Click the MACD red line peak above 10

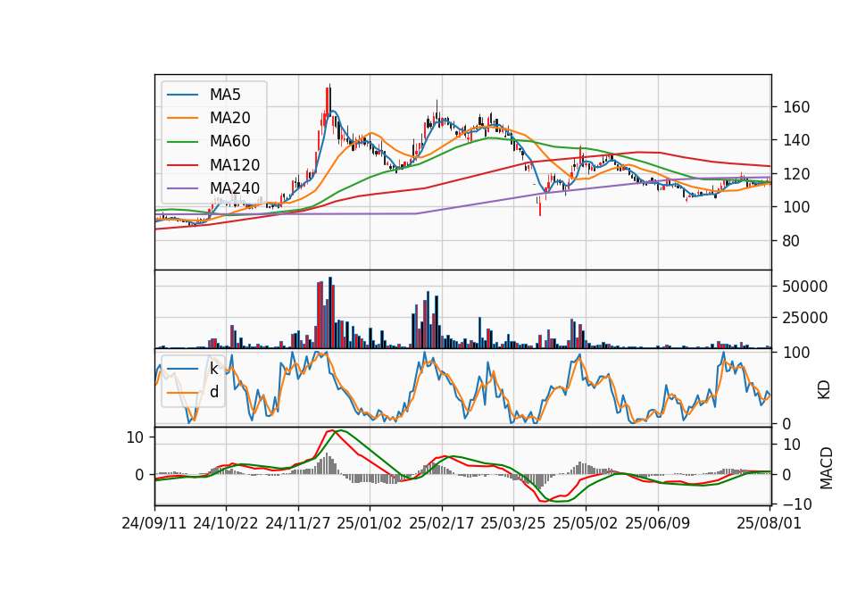click(x=330, y=430)
